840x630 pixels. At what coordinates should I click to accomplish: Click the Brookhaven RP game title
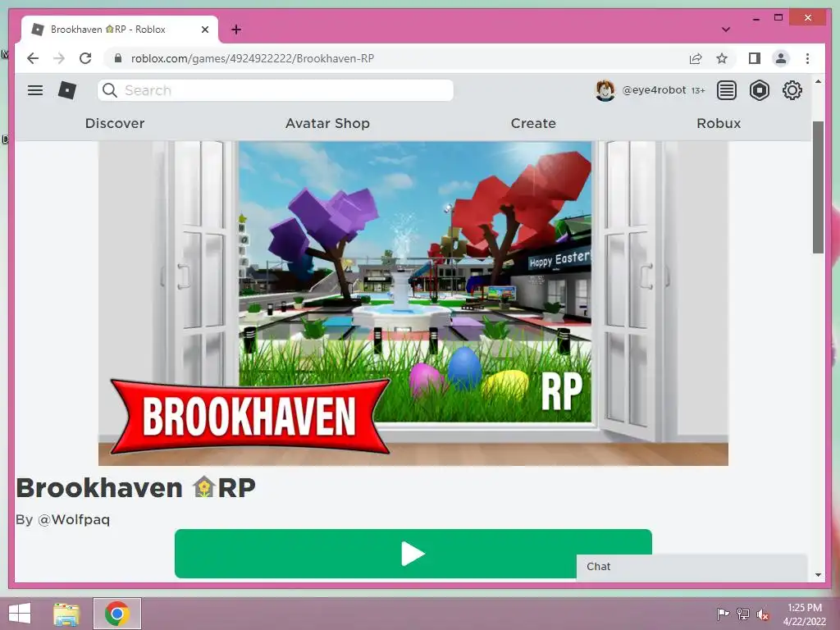(136, 487)
